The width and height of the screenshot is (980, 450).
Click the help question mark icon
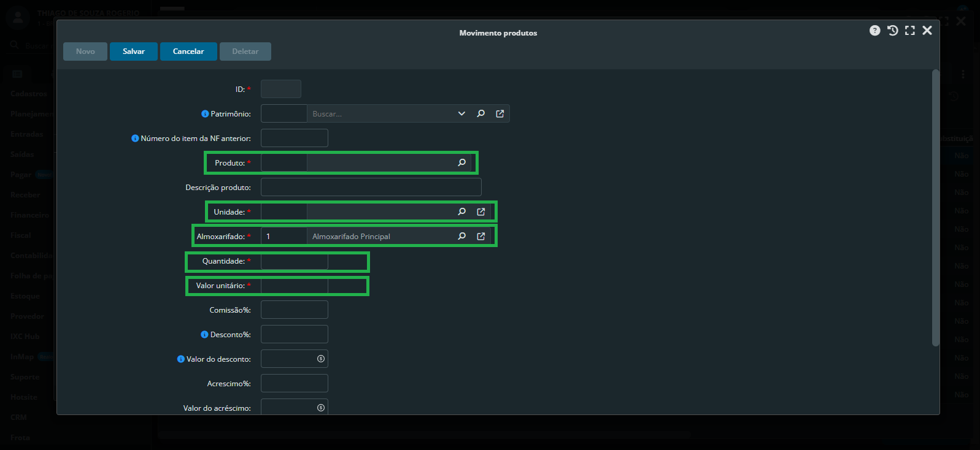(x=874, y=31)
